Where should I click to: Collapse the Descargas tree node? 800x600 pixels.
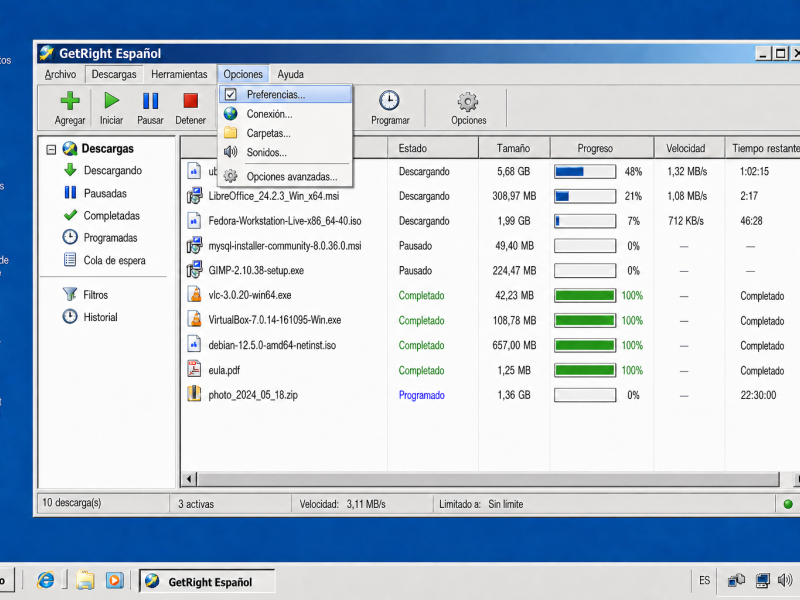[x=51, y=149]
